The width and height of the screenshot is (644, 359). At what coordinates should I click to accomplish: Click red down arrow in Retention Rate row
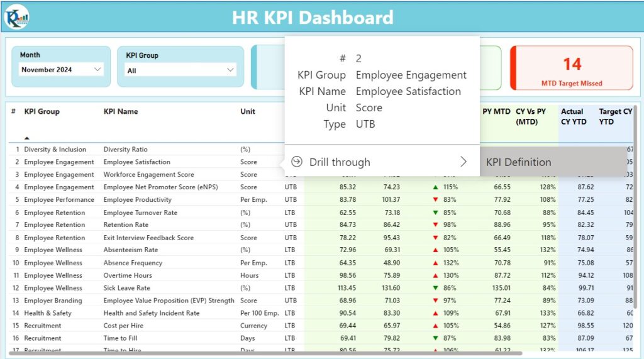tap(435, 224)
